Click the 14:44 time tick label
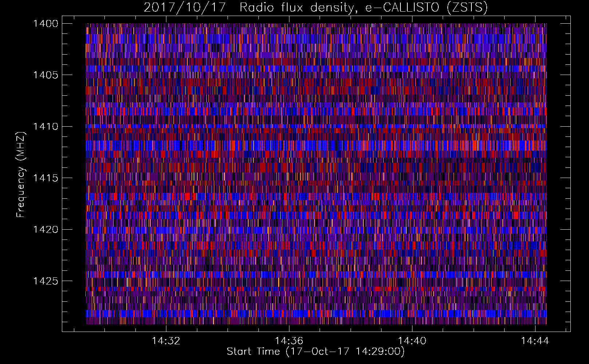 coord(535,341)
